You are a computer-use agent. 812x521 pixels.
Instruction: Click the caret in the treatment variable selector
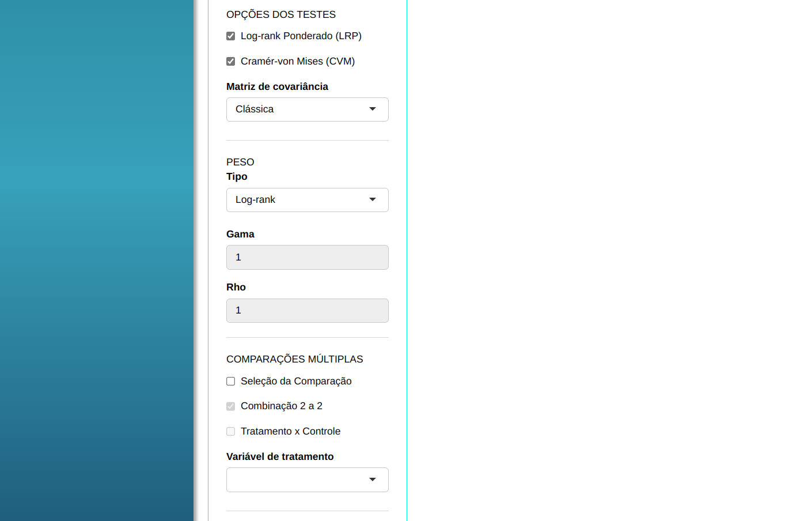coord(373,480)
